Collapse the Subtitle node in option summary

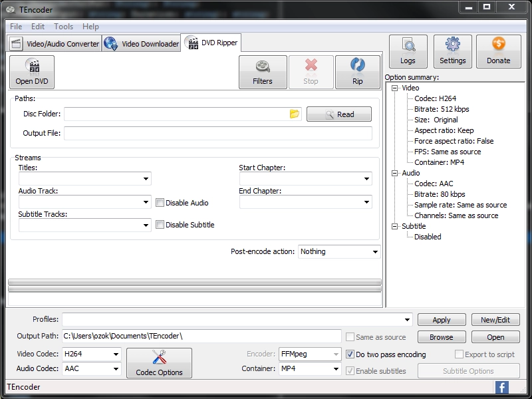[x=394, y=226]
